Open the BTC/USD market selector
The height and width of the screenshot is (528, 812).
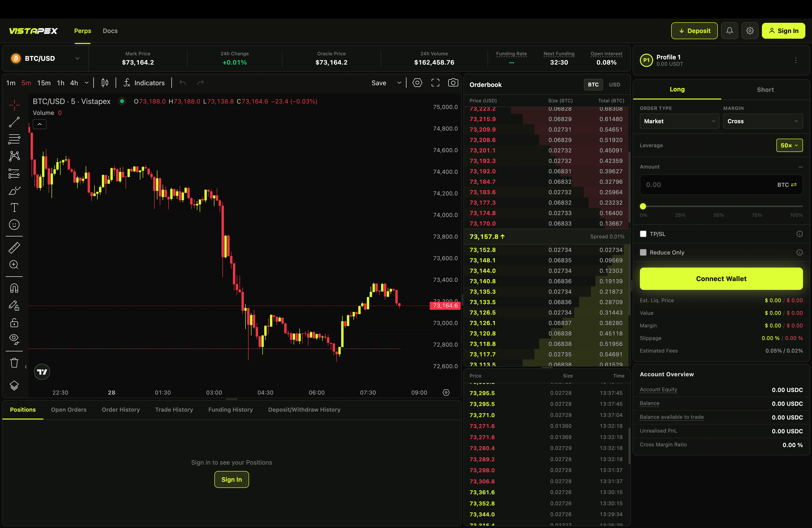(45, 58)
